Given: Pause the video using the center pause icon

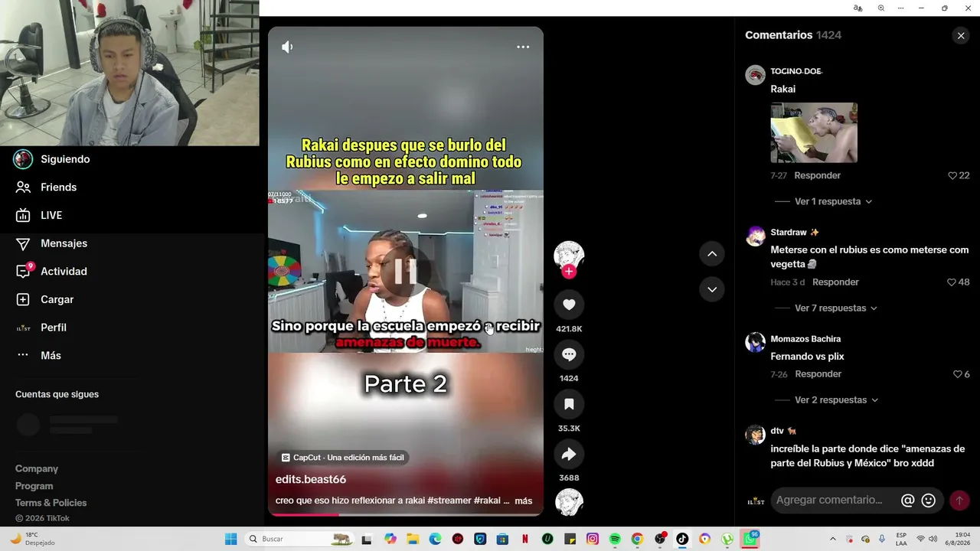Looking at the screenshot, I should click(x=405, y=271).
